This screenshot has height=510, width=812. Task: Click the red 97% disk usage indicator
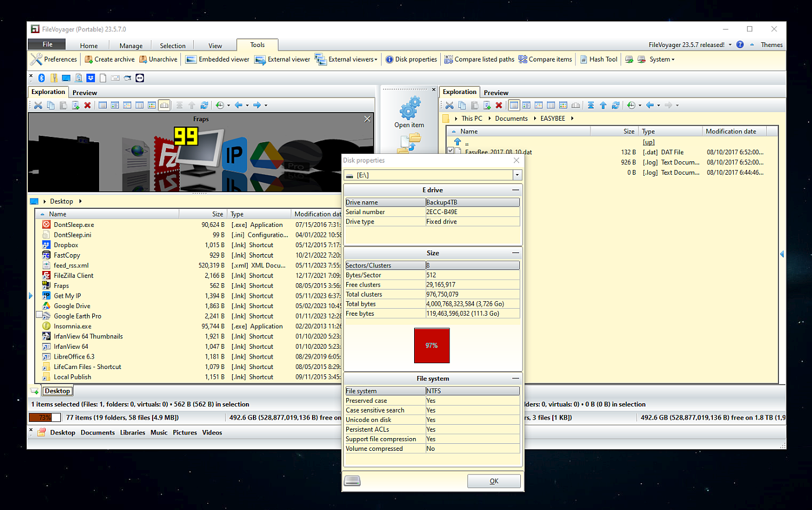(432, 345)
